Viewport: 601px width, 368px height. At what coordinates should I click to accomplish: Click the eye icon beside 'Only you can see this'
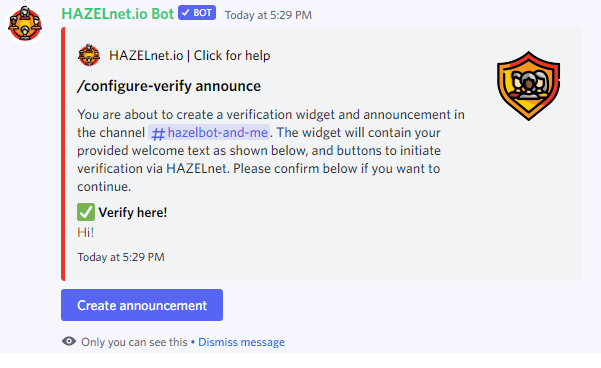coord(69,341)
